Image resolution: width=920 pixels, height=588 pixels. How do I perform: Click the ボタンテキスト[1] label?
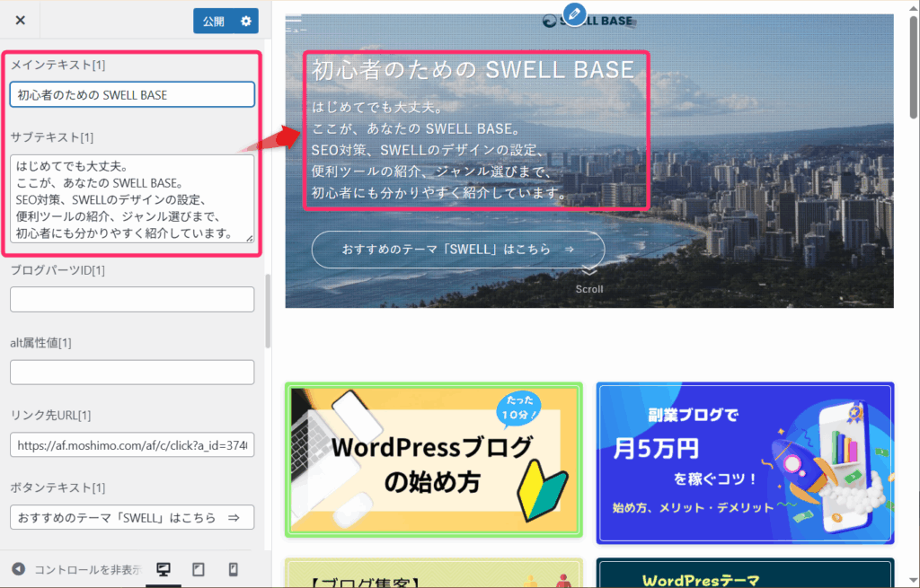tap(57, 487)
